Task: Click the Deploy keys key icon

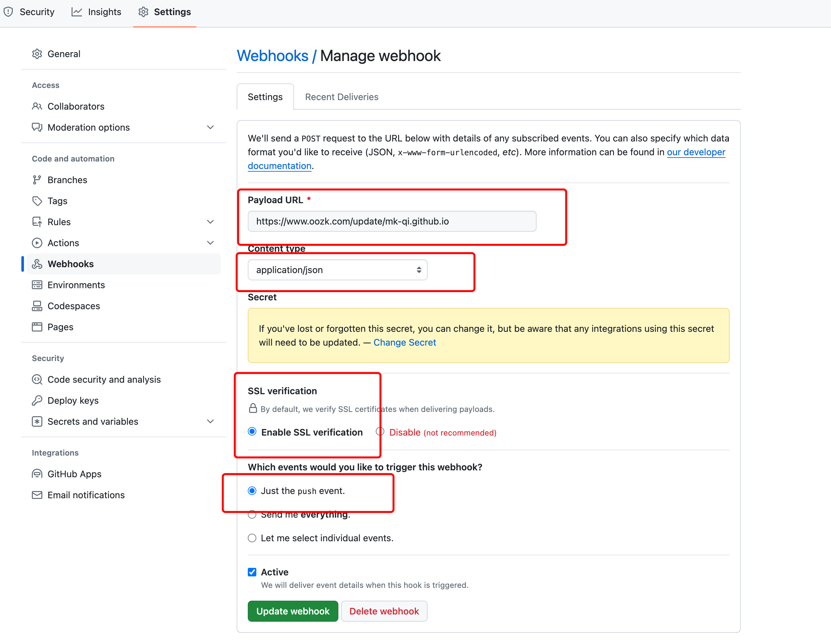Action: (x=37, y=400)
